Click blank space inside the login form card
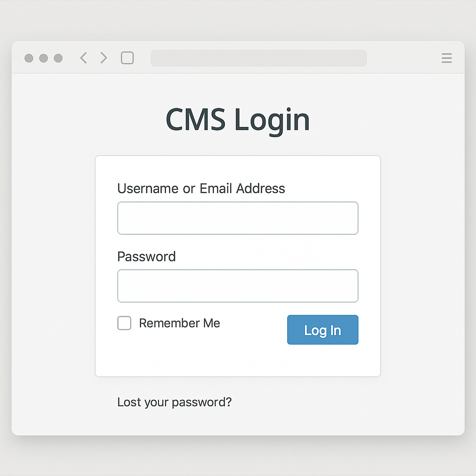 click(x=238, y=360)
